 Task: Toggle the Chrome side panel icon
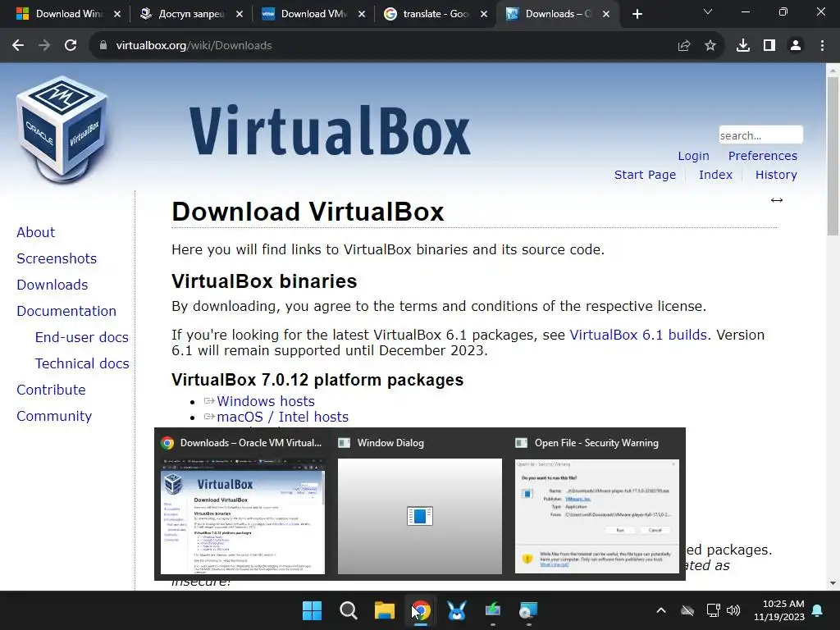point(769,46)
